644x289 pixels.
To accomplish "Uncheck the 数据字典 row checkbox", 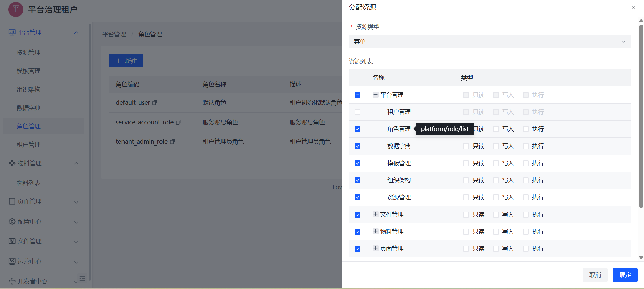I will pyautogui.click(x=358, y=147).
